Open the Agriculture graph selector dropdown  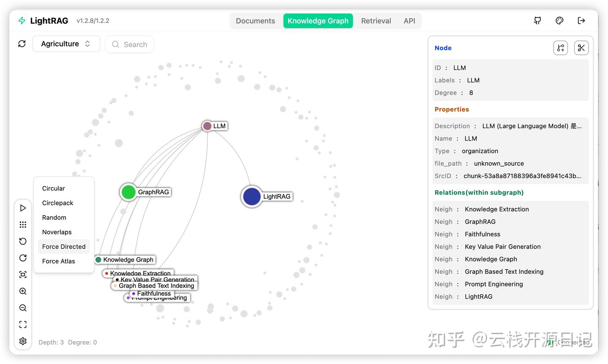[x=66, y=43]
